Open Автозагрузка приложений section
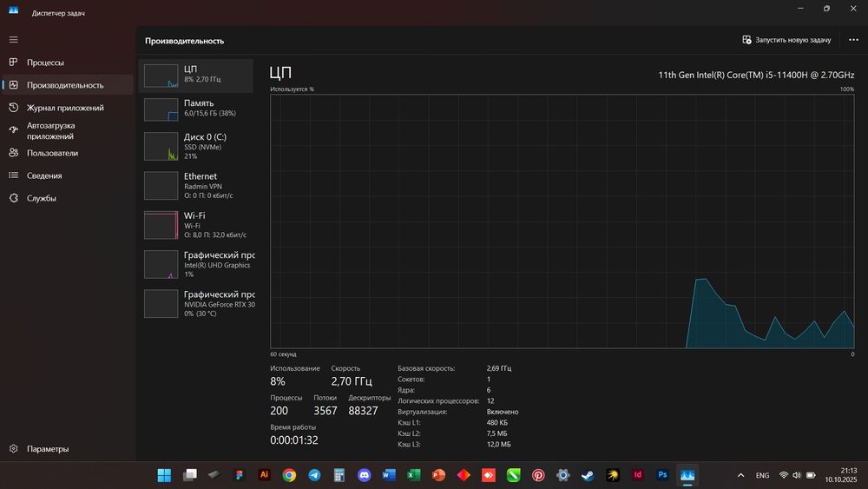The image size is (868, 489). coord(68,130)
